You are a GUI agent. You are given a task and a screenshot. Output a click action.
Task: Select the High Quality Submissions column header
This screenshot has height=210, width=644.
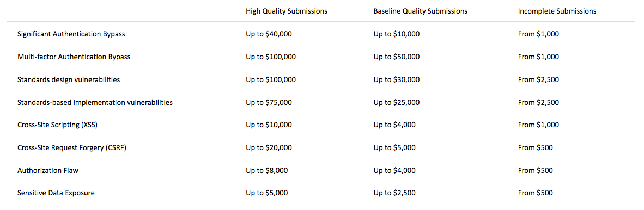coord(286,11)
